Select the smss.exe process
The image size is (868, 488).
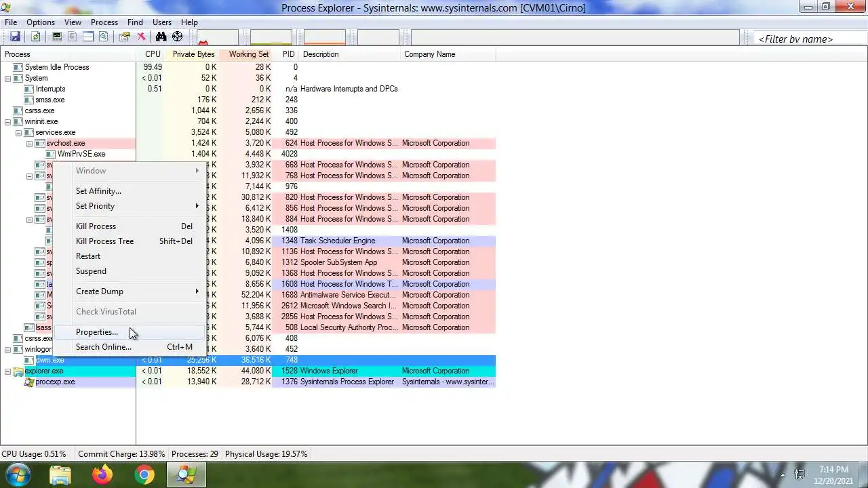click(x=248, y=100)
